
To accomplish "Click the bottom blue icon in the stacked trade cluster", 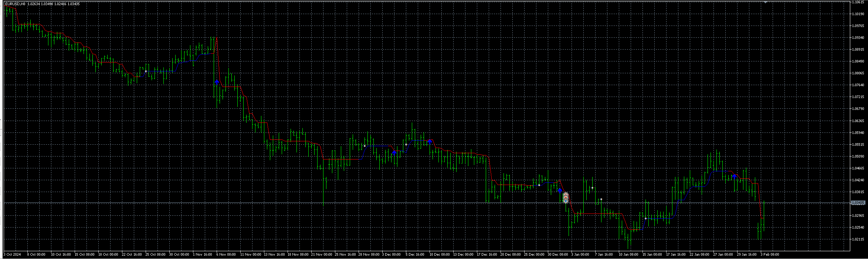I will tap(566, 201).
